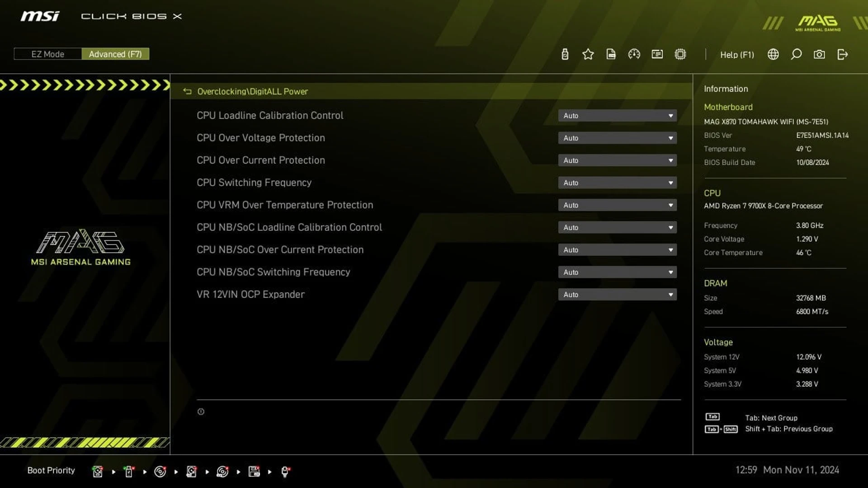Select the CPU NB/SoC Loadline Calibration Control label
The image size is (868, 488).
click(x=289, y=227)
